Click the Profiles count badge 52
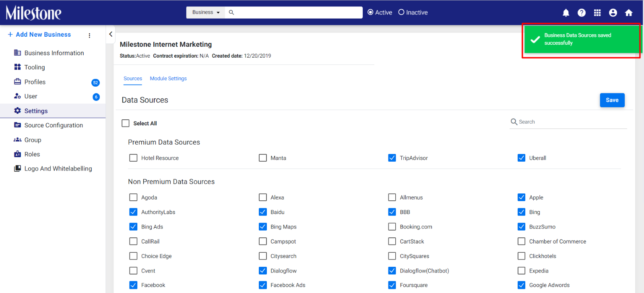644x293 pixels. click(x=95, y=83)
